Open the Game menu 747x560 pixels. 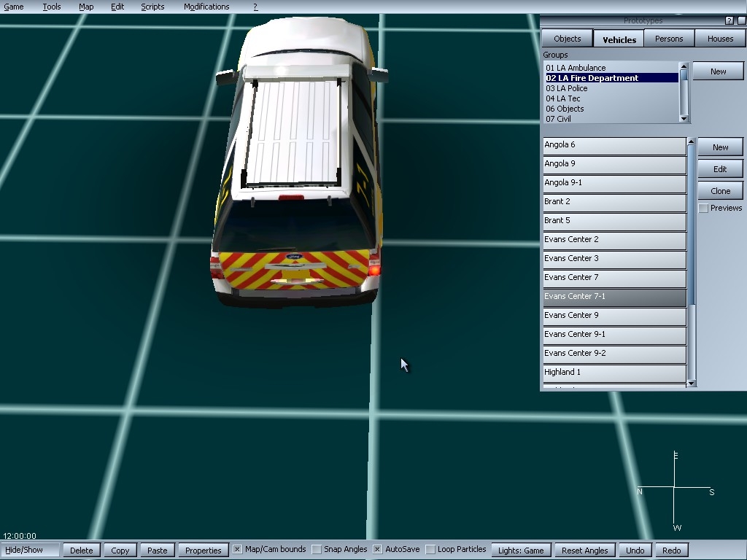coord(14,7)
